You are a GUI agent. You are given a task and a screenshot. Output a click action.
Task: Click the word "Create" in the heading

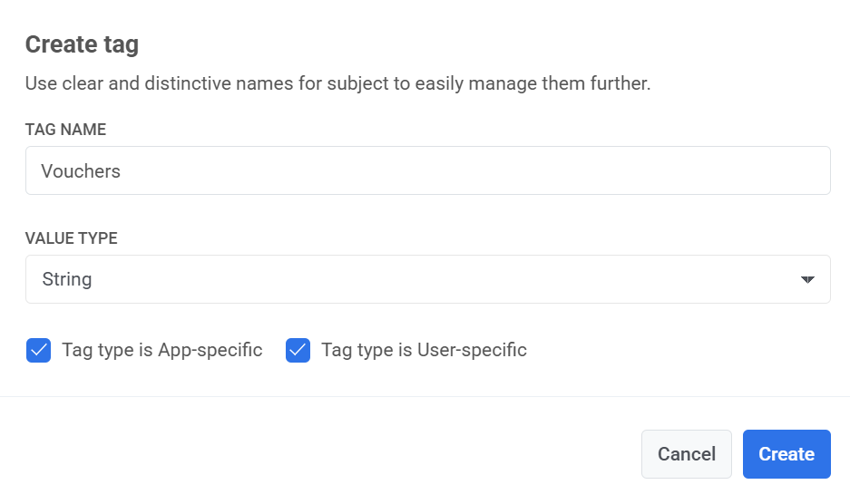56,44
